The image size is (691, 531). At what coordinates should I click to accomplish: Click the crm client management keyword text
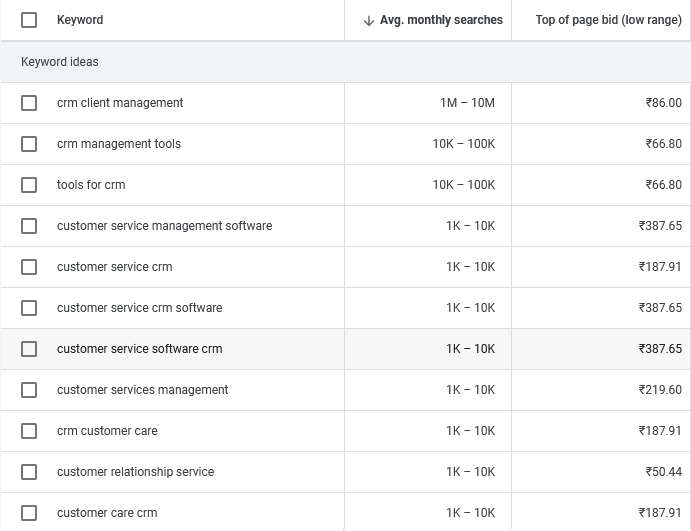coord(120,103)
